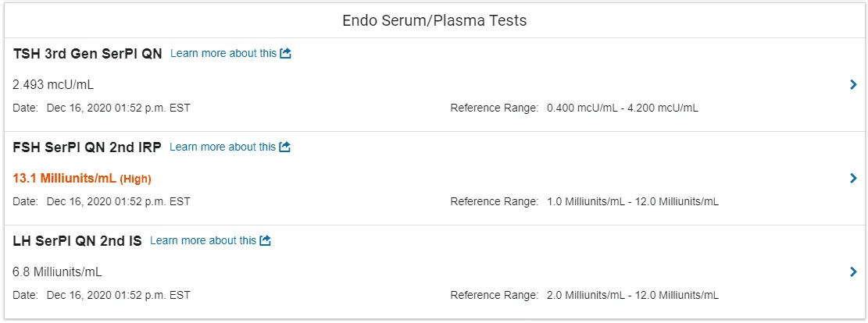This screenshot has width=868, height=323.
Task: Open 'Learn more about this' for FSH
Action: 223,147
